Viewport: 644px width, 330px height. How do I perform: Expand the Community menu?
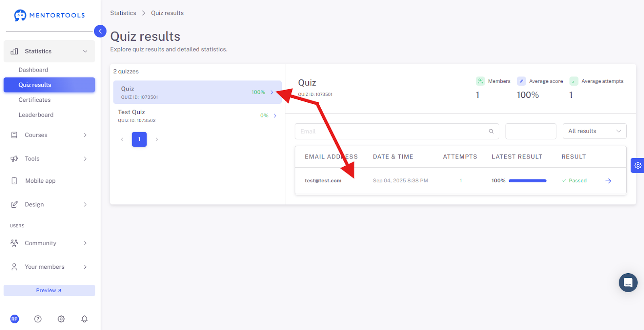(49, 243)
